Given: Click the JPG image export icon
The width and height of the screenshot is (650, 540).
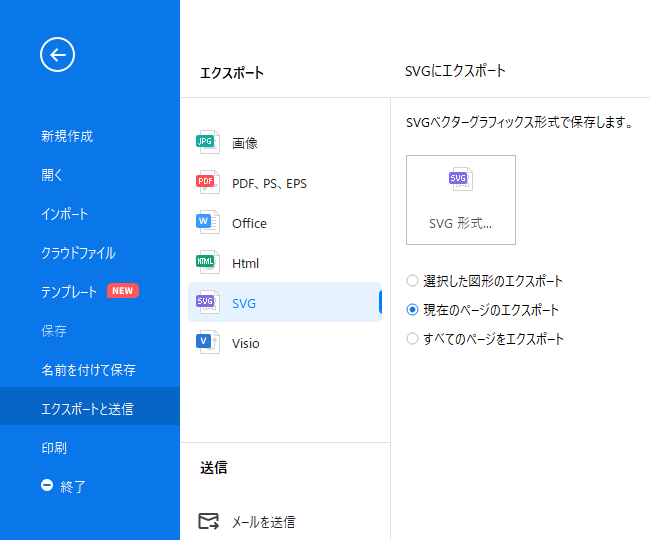Looking at the screenshot, I should (x=207, y=143).
